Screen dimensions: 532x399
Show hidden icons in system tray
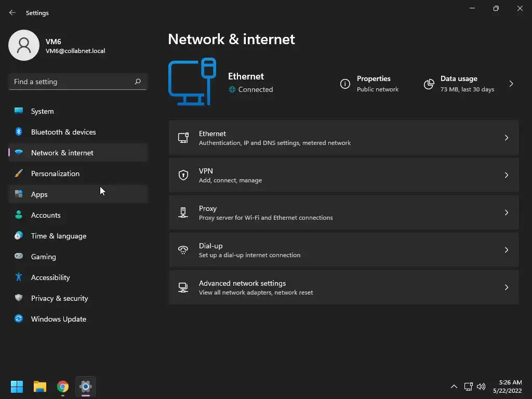point(454,387)
